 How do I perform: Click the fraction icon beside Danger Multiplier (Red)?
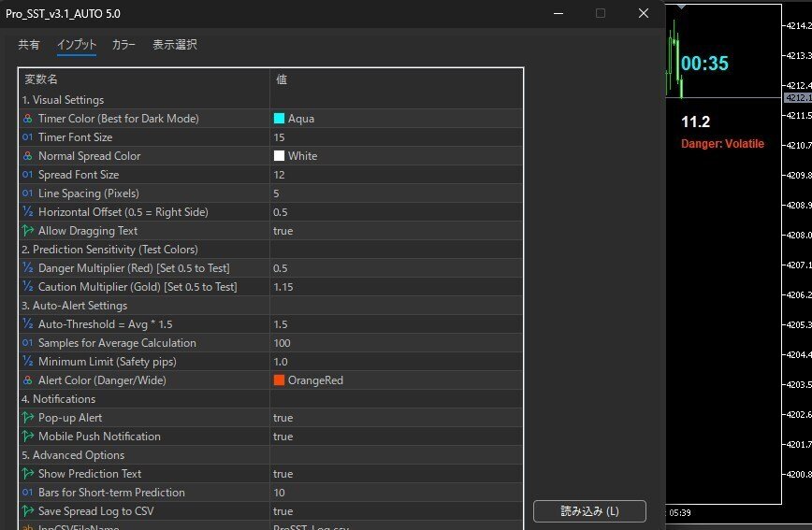pos(27,268)
